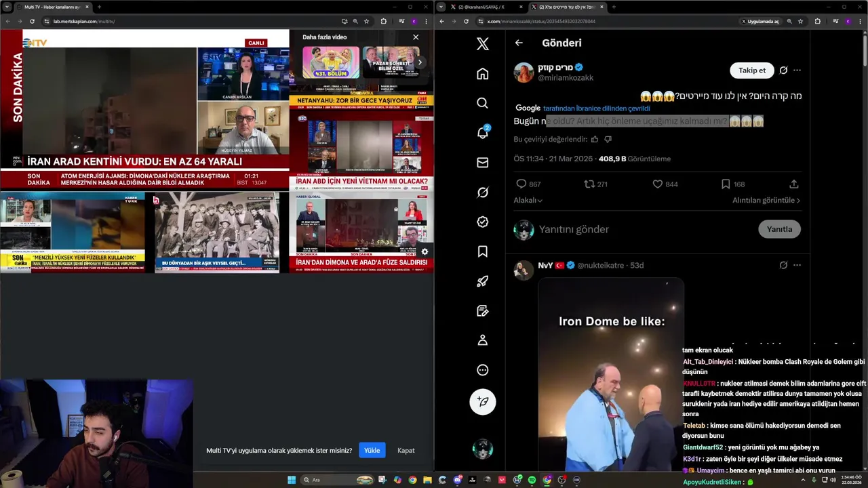The image size is (868, 488).
Task: Click Grok icon beside Takip et
Action: point(783,70)
